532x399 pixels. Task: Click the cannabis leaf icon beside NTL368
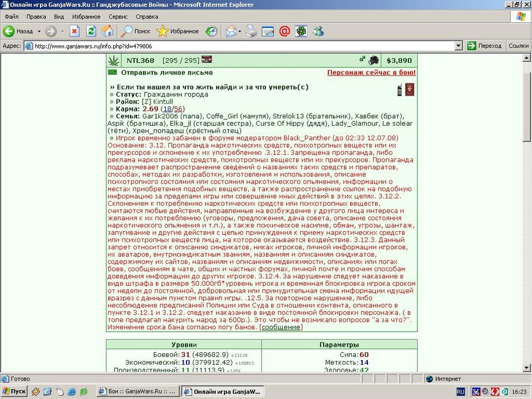114,61
